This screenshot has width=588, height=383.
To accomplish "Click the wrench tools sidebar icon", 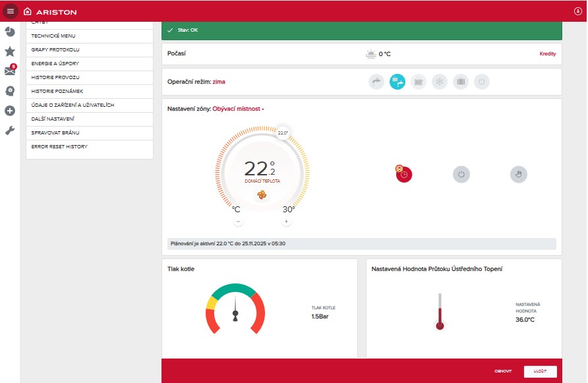I will (10, 131).
